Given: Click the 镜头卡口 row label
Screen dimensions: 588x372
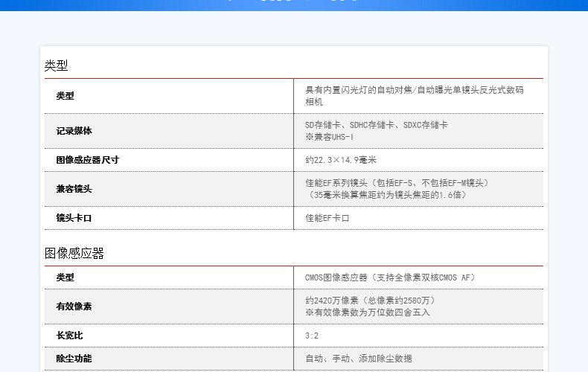Looking at the screenshot, I should point(74,218).
